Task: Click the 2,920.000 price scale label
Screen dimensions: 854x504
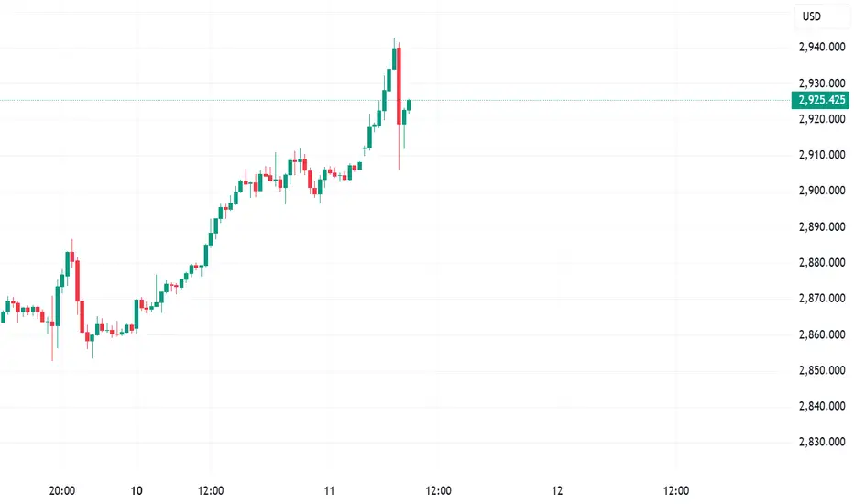Action: (x=822, y=119)
